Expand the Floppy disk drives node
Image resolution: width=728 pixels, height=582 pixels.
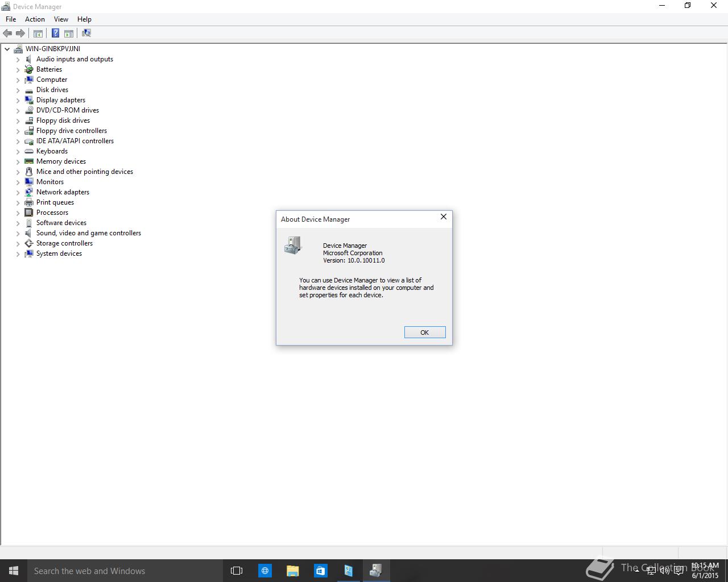tap(18, 120)
